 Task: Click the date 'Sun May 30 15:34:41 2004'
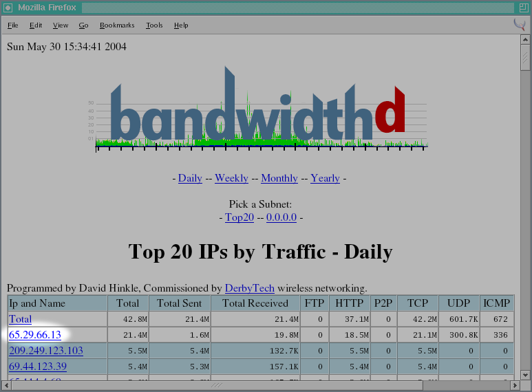[67, 47]
